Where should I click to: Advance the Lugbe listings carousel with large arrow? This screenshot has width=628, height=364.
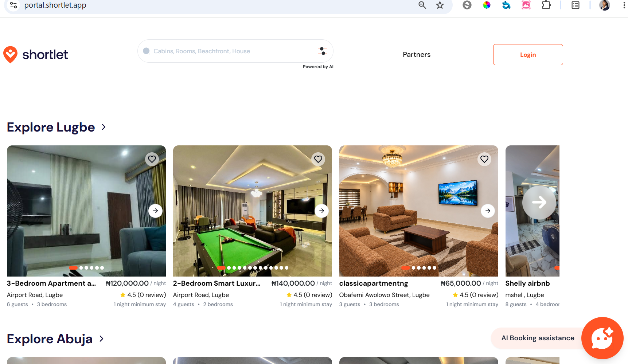click(x=539, y=202)
